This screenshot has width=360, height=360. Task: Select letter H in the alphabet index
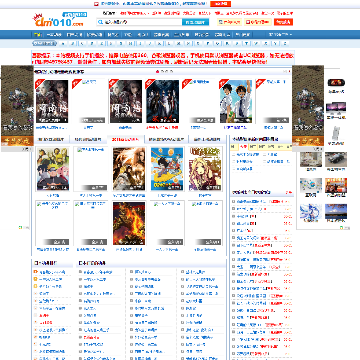coord(130,43)
